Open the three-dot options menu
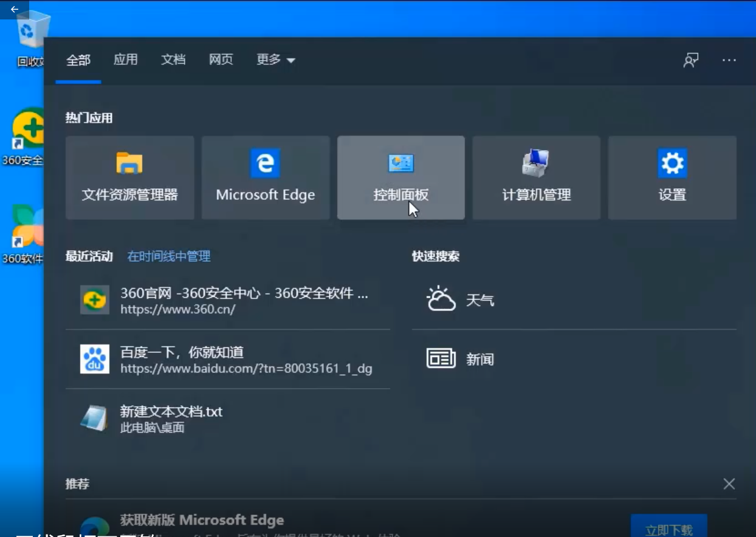756x537 pixels. point(729,60)
